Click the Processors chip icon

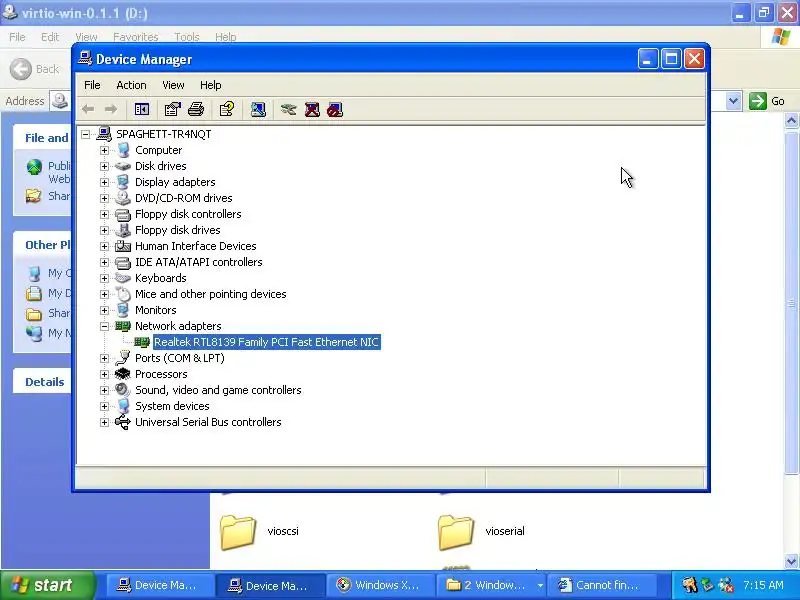click(x=122, y=374)
